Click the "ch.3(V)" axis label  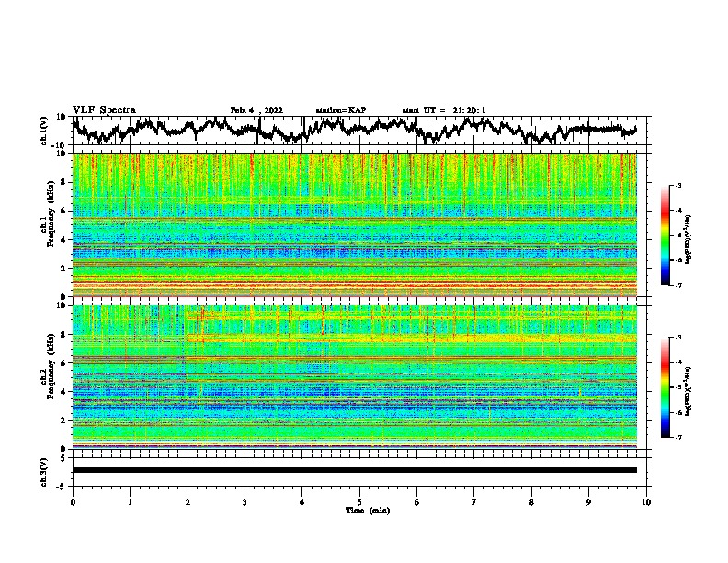pos(44,472)
